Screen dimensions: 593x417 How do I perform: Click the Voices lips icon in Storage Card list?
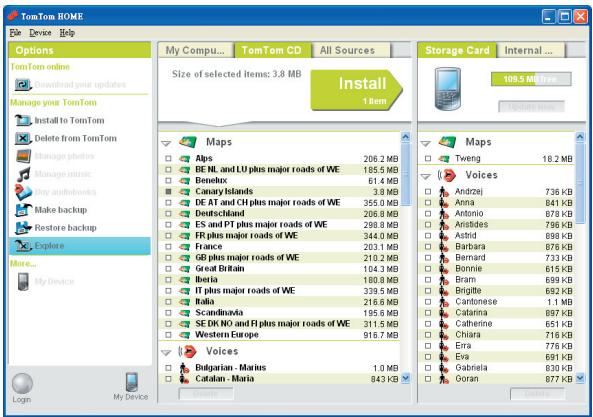(x=447, y=175)
